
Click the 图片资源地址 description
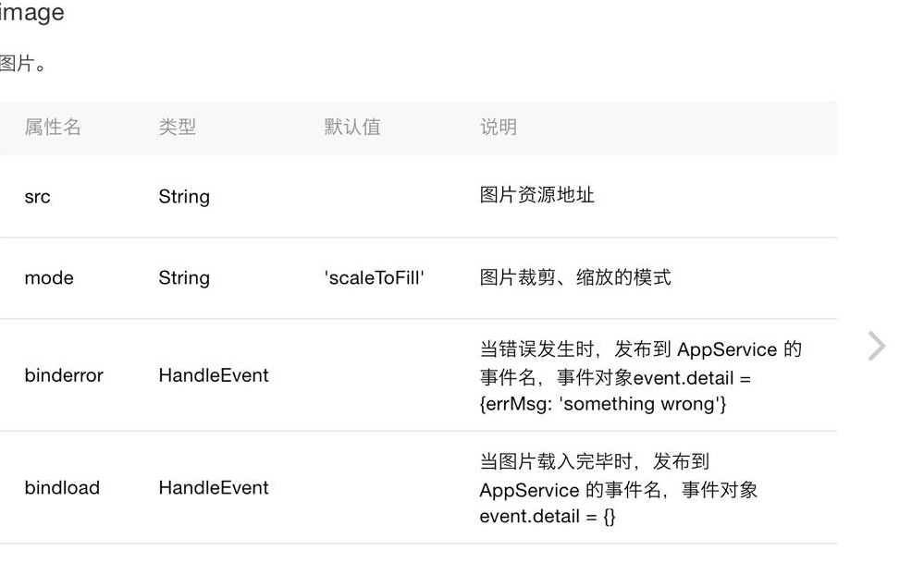536,195
